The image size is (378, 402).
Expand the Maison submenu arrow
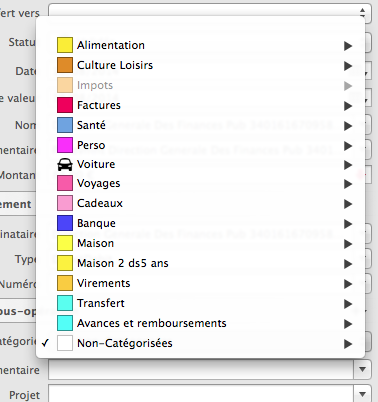click(348, 244)
